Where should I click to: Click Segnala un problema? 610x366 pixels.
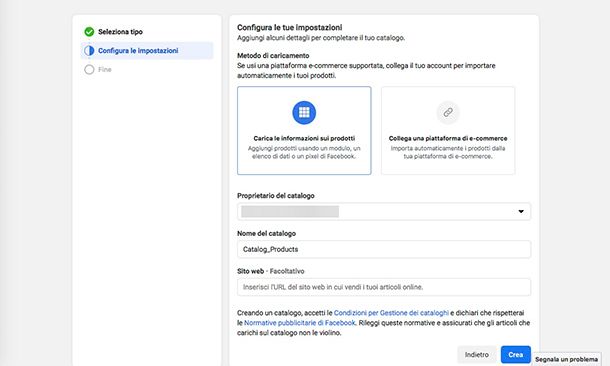(x=566, y=359)
